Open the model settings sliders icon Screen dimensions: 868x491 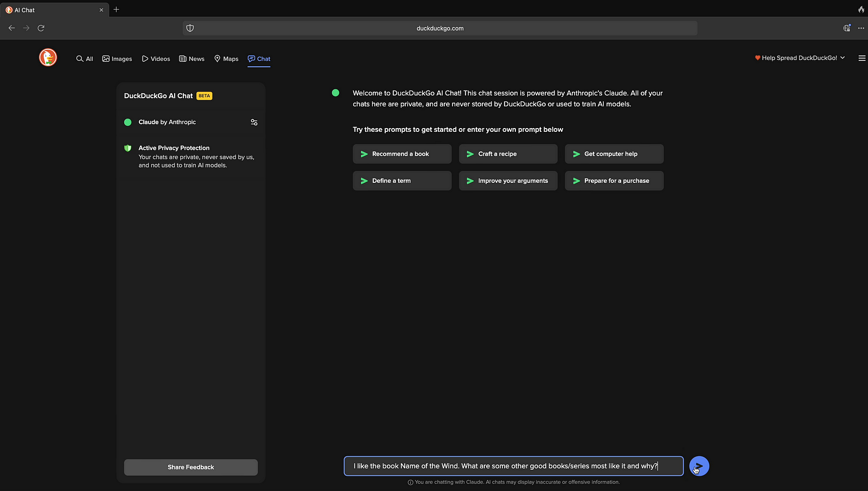(254, 122)
